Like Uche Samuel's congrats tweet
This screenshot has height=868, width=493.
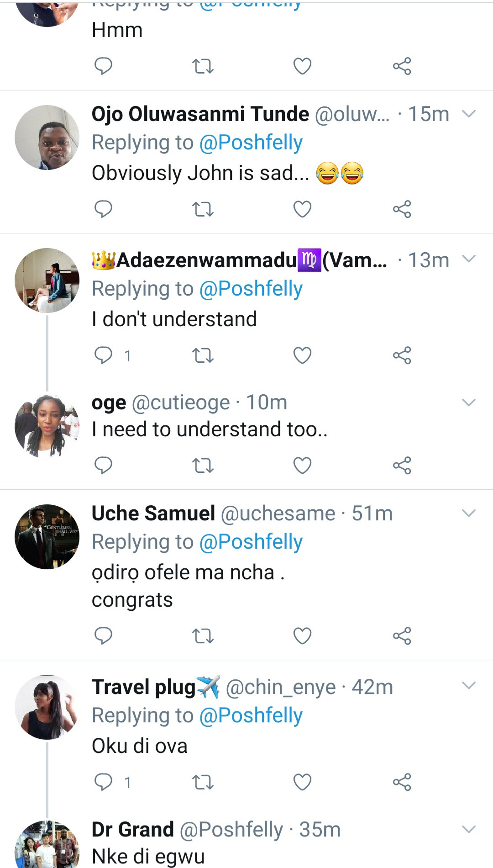[302, 635]
